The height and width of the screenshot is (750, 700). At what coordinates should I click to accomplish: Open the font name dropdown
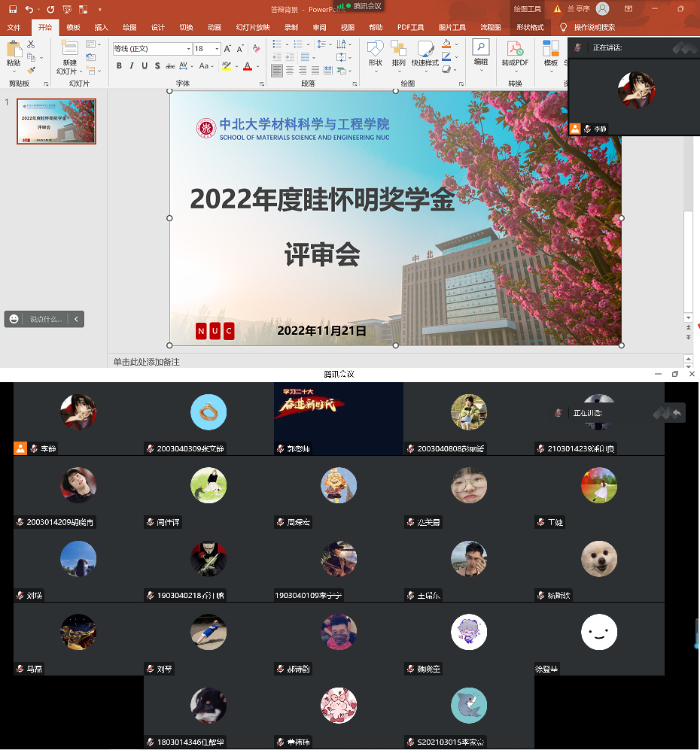pyautogui.click(x=188, y=48)
